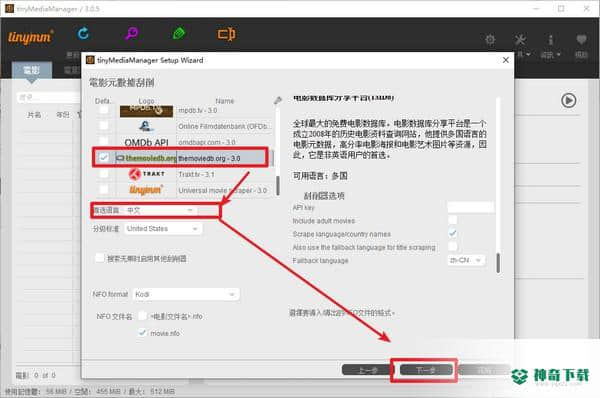
Task: Maximize the tinyMediaManager main window
Action: click(561, 8)
